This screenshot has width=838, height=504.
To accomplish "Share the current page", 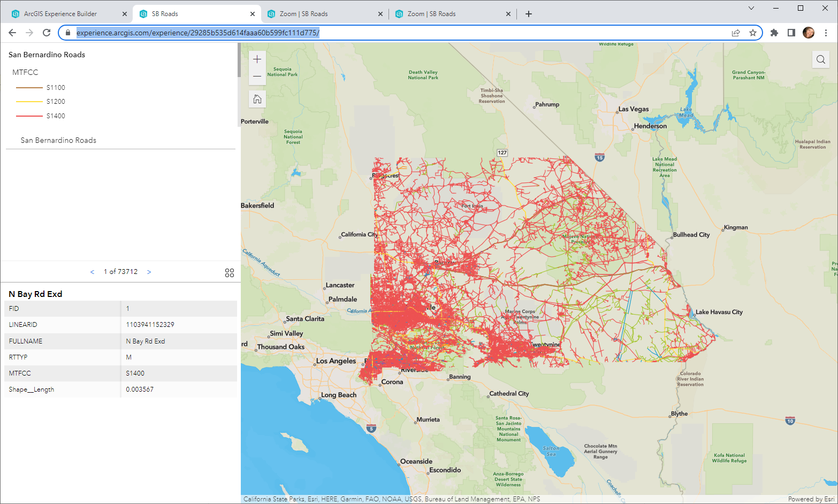I will coord(736,32).
